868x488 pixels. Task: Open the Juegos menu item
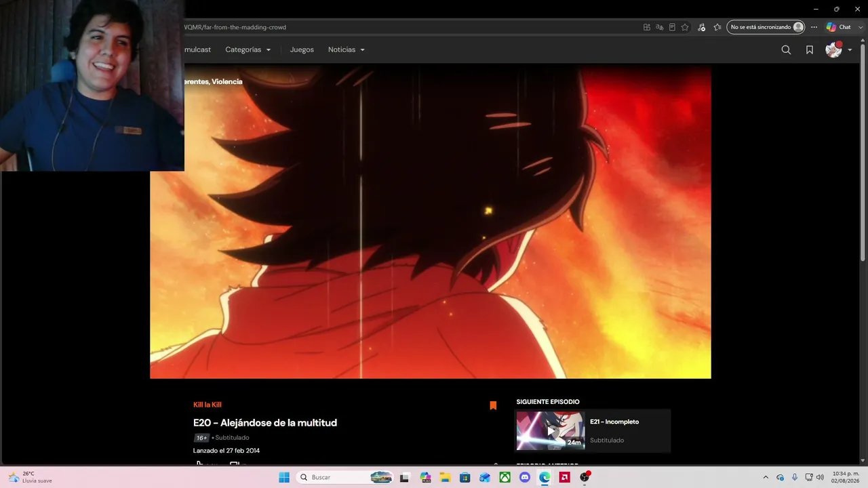pos(302,49)
